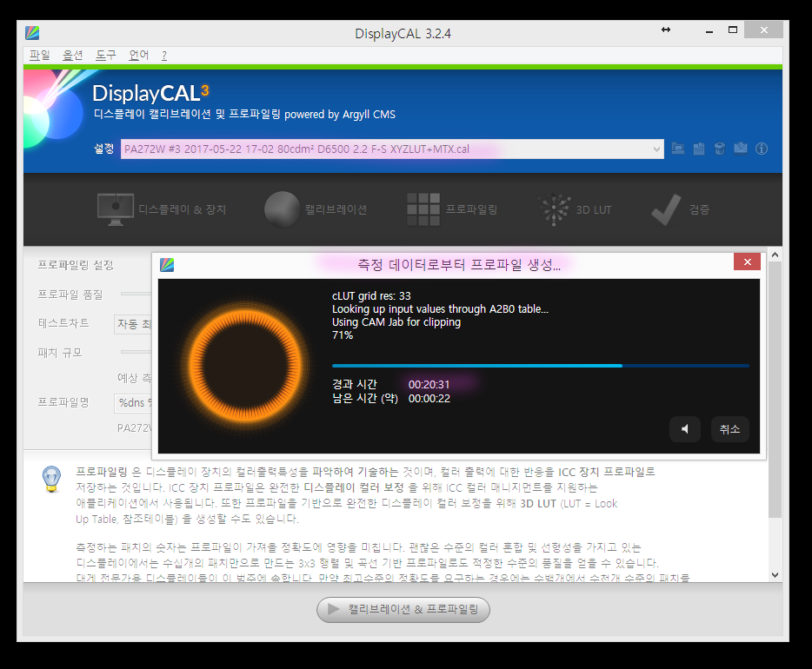Viewport: 812px width, 669px height.
Task: Click the 프로파일명 input field
Action: [x=133, y=402]
